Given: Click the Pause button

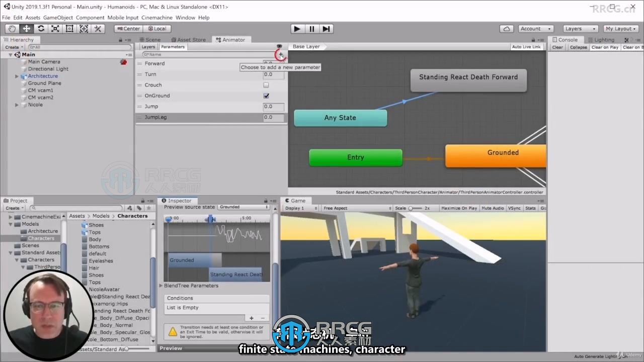Looking at the screenshot, I should (312, 29).
